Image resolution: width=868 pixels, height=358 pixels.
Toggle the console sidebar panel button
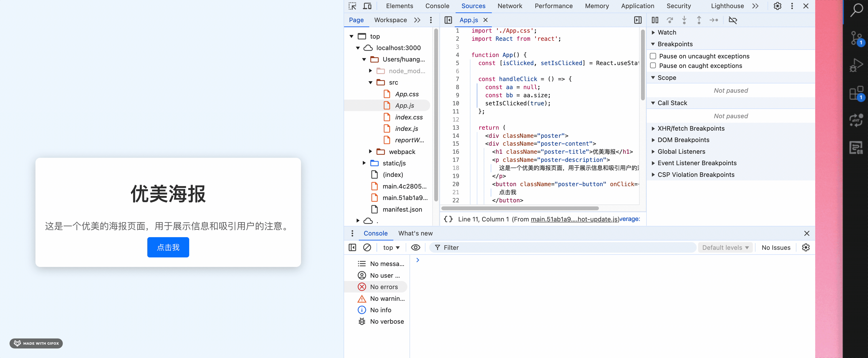[x=352, y=247]
